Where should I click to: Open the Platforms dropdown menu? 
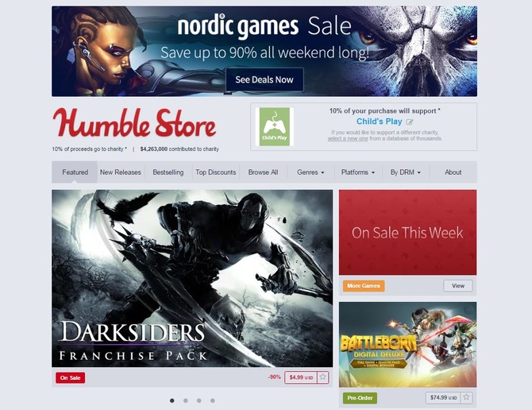(x=358, y=172)
